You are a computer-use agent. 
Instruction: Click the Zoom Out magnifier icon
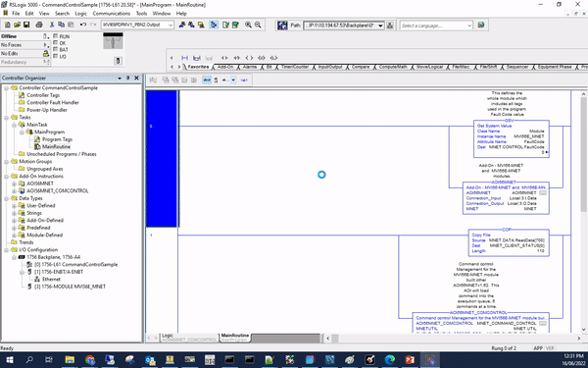258,25
